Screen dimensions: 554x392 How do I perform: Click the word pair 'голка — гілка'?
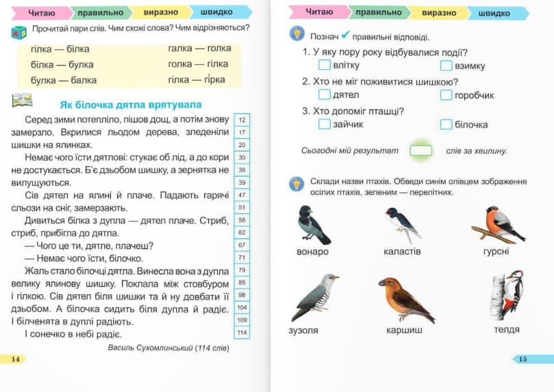point(198,64)
